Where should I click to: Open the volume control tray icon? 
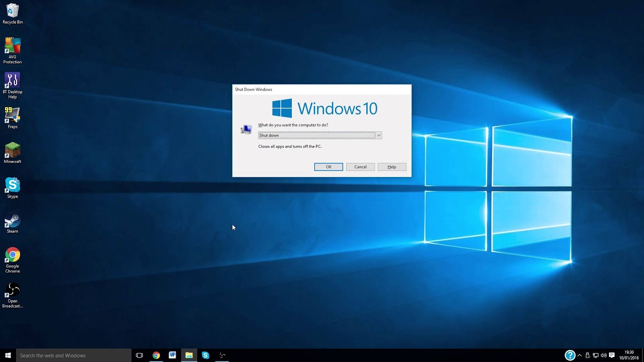pos(603,355)
